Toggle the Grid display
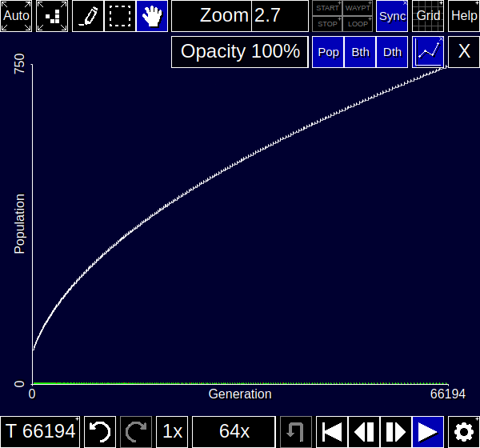Screen dimensions: 480x448 tap(428, 16)
